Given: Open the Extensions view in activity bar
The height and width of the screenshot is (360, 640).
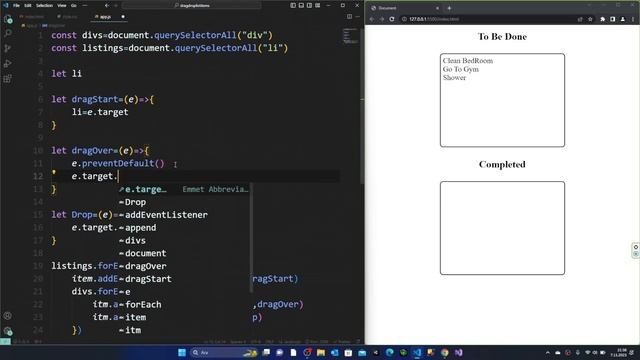Looking at the screenshot, I should click(7, 78).
